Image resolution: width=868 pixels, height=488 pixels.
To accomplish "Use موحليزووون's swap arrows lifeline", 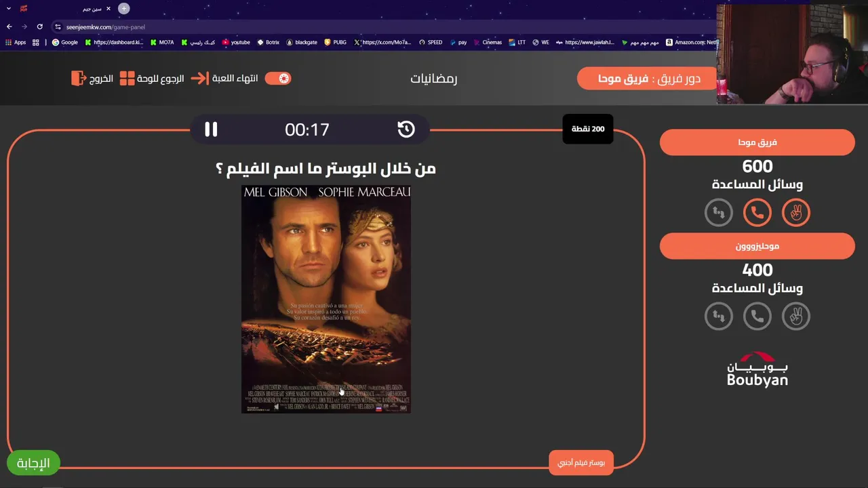I will click(x=718, y=316).
